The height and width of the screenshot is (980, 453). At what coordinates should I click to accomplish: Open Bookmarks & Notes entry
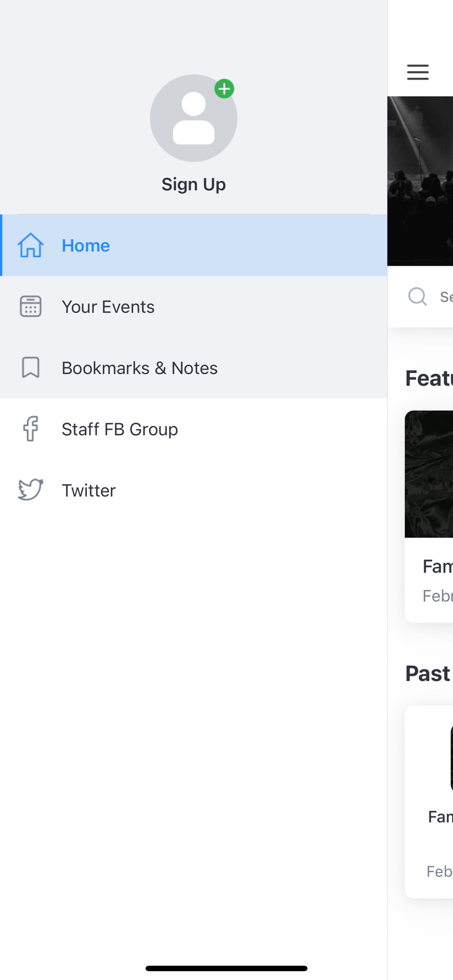click(x=194, y=367)
